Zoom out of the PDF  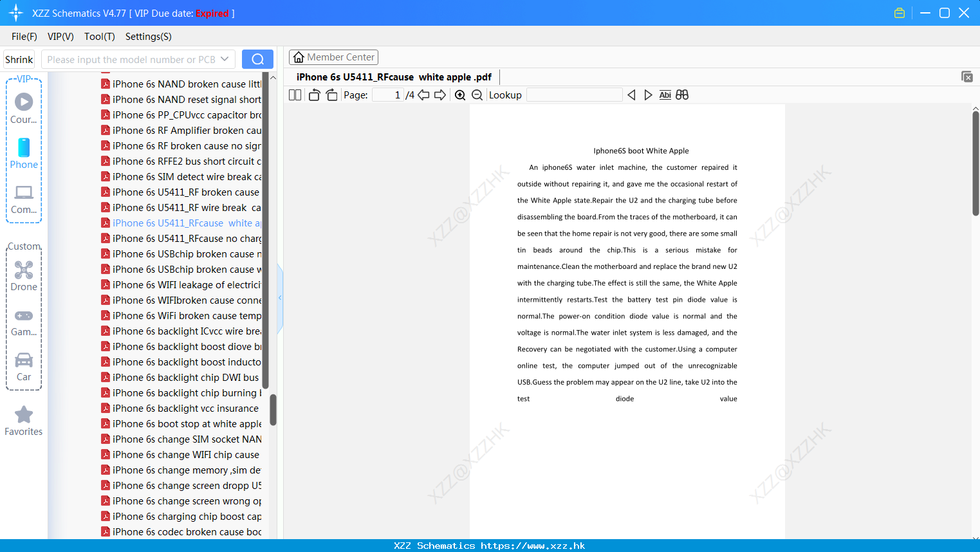point(477,95)
